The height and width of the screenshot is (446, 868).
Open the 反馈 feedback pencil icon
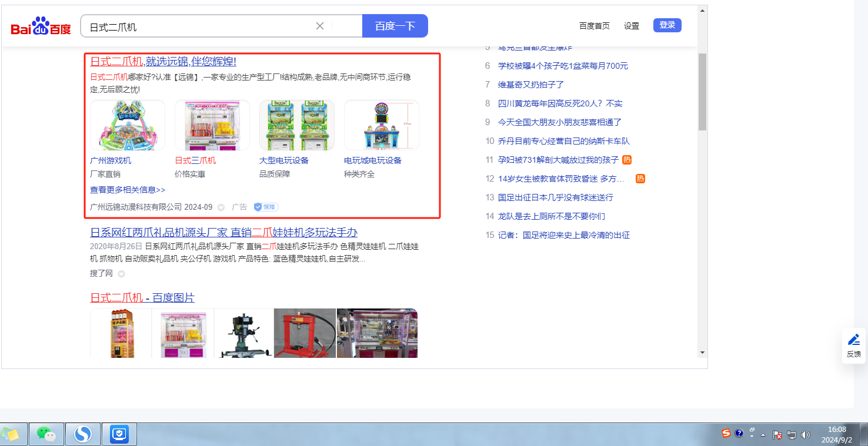(854, 346)
